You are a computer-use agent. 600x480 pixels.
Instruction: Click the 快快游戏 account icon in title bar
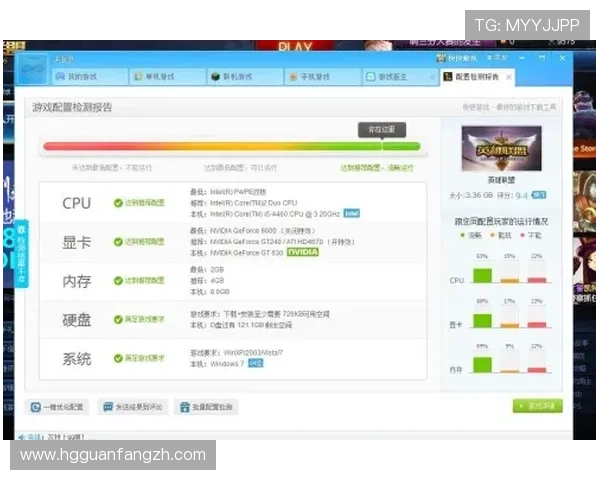tap(441, 58)
